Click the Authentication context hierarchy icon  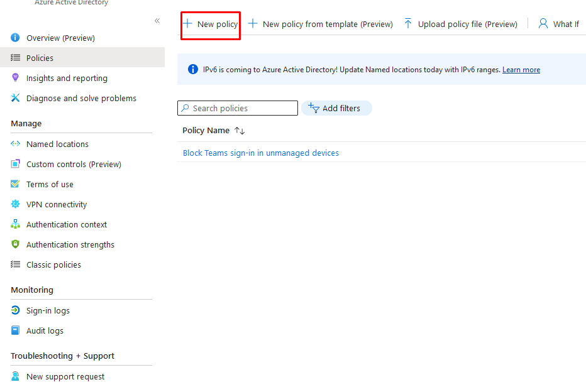click(15, 224)
